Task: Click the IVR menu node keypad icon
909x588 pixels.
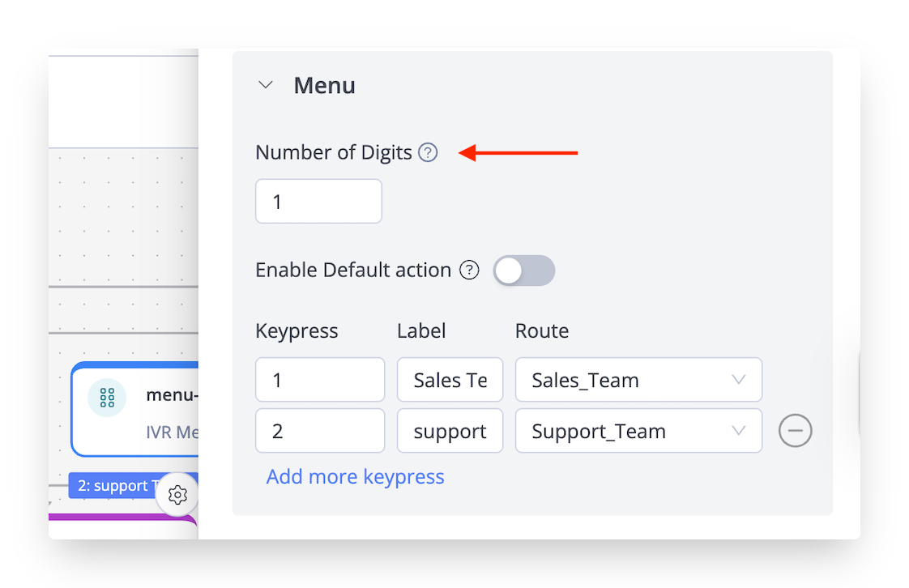Action: (107, 398)
